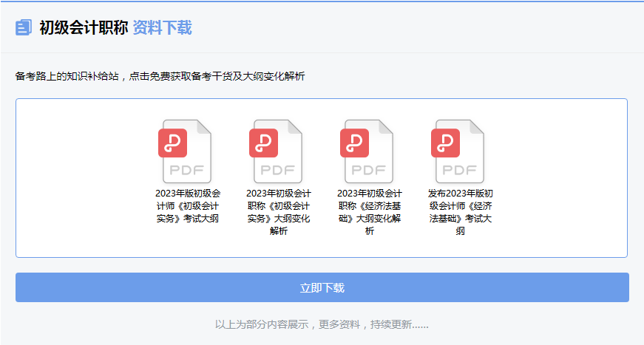Screen dimensions: 644x345
Task: Click the file name 发布2023年版初级会计师《经济法基础》考试大纲
Action: pyautogui.click(x=461, y=212)
